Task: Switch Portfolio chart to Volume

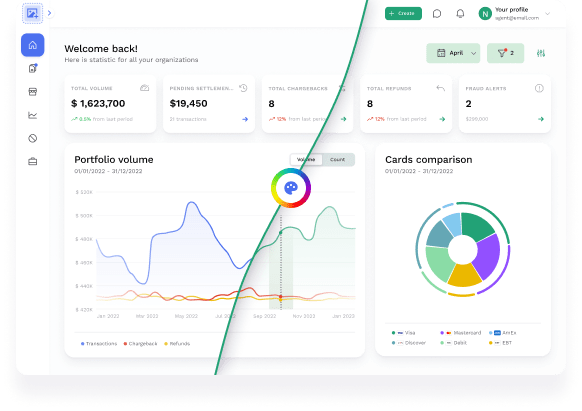Action: point(306,159)
